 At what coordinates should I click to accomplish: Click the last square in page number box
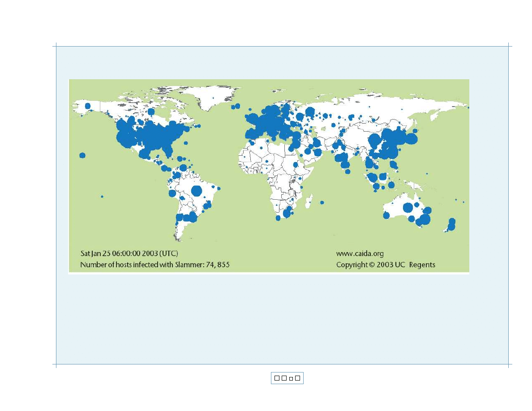click(x=297, y=378)
